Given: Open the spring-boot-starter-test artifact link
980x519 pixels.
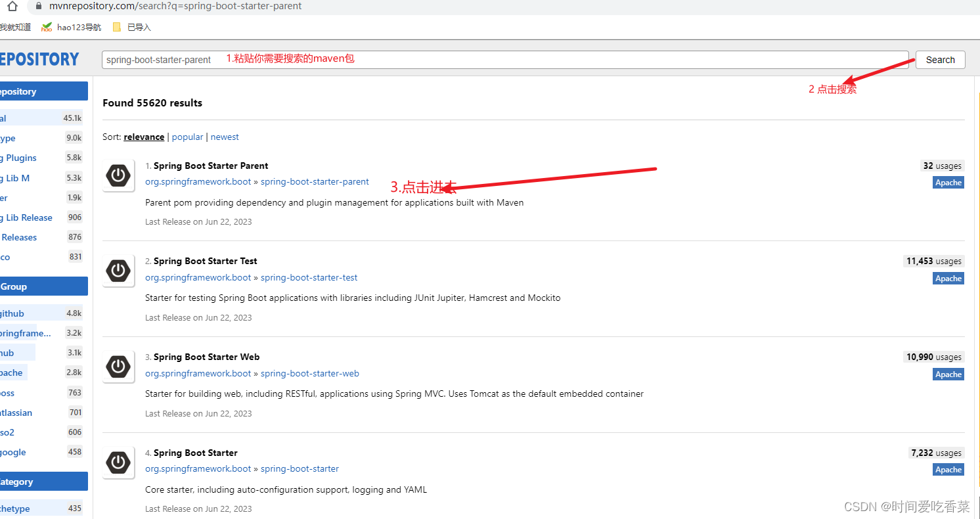Looking at the screenshot, I should [x=309, y=277].
